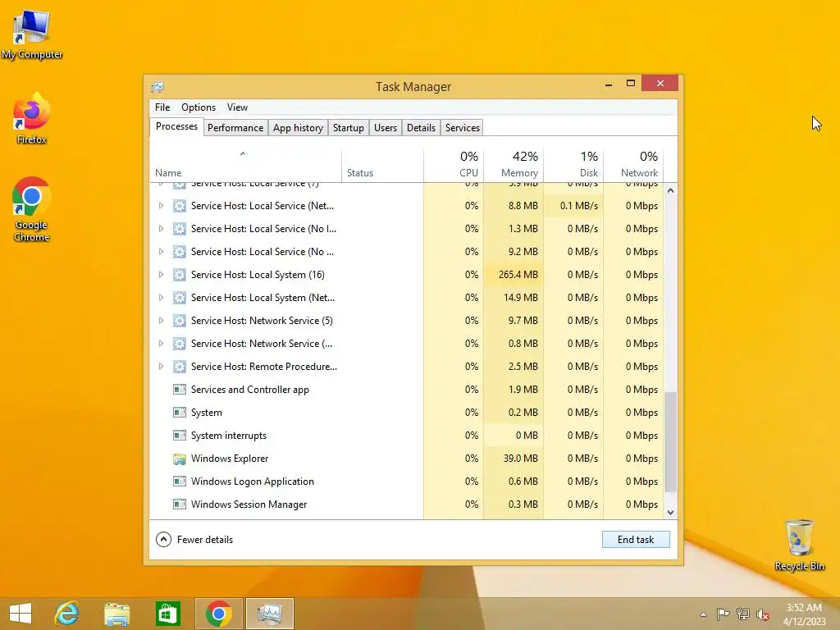Click the process list scrollbar thumb
840x630 pixels.
pos(670,442)
